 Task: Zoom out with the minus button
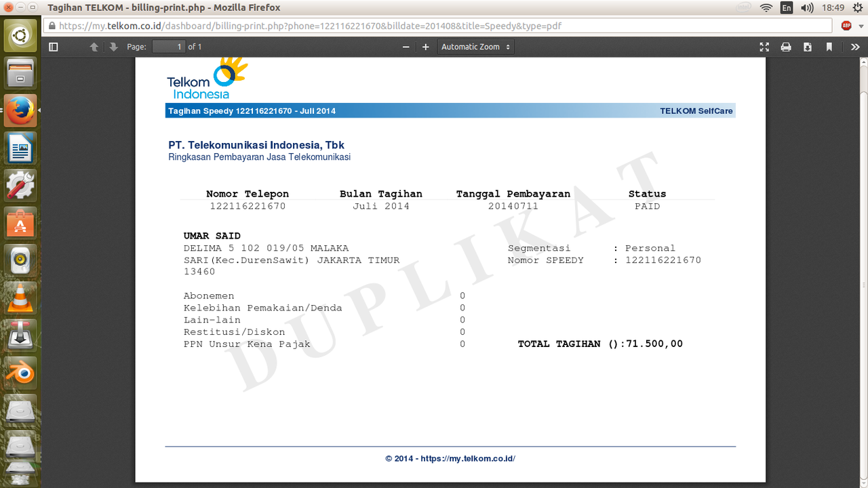click(406, 47)
